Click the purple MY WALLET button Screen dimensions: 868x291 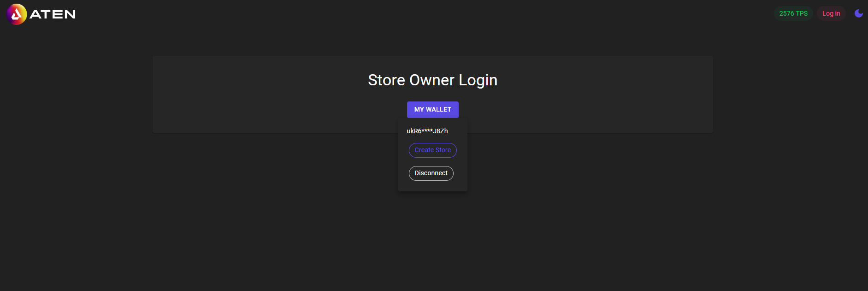(x=432, y=110)
